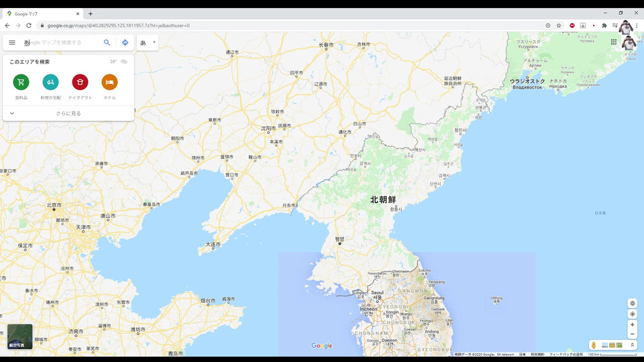644x362 pixels.
Task: Select the teal food delivery icon
Action: 50,82
